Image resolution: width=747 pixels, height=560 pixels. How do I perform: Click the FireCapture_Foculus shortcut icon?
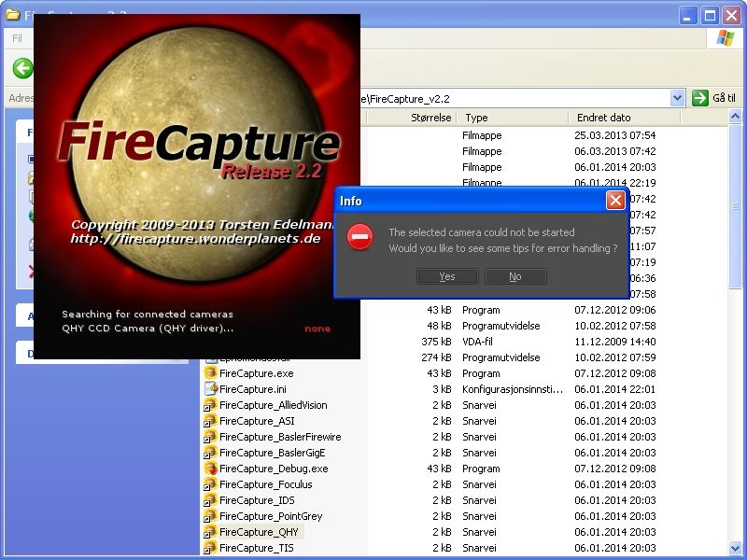tap(210, 484)
